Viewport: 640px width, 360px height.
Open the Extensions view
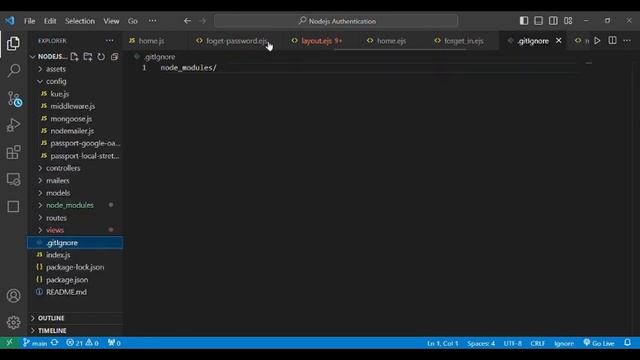[13, 152]
